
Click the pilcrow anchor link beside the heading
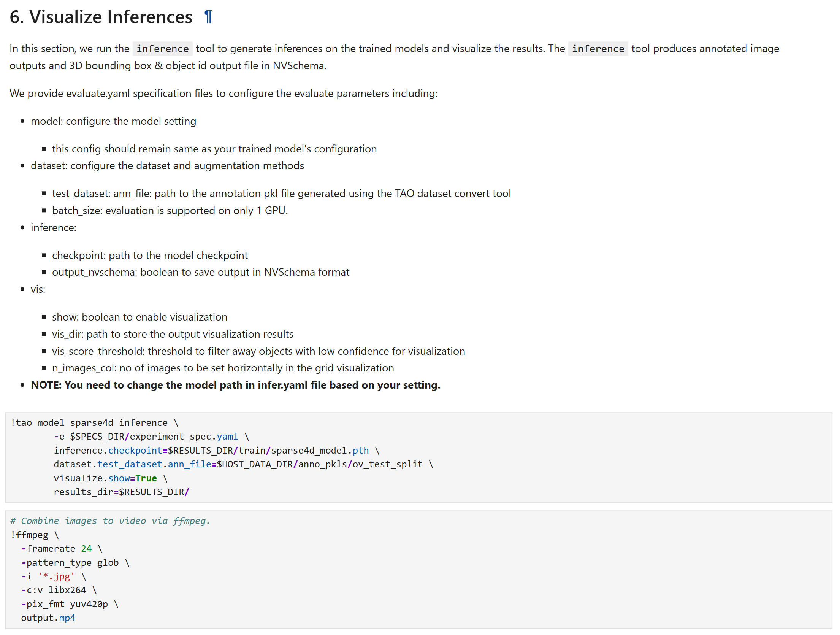208,17
